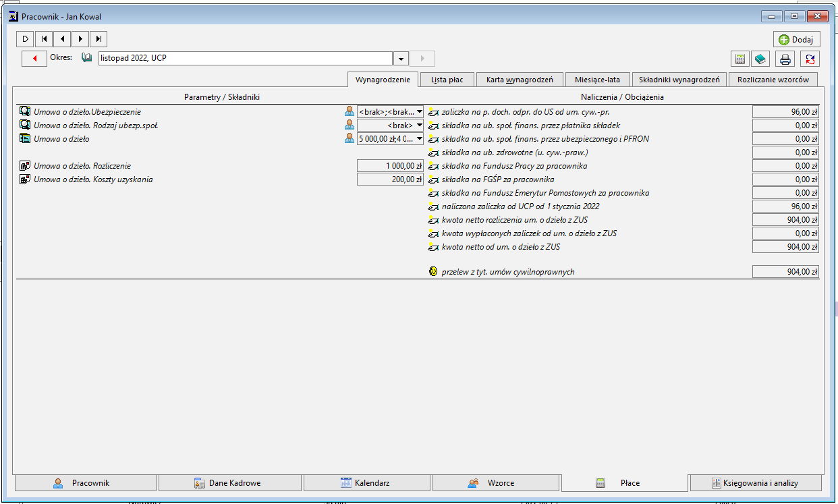Jump to the last record arrow
Viewport: 838px width, 504px height.
click(99, 39)
